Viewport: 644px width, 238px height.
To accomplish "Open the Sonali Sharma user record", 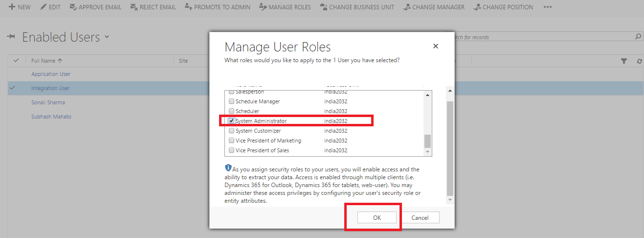I will point(48,102).
